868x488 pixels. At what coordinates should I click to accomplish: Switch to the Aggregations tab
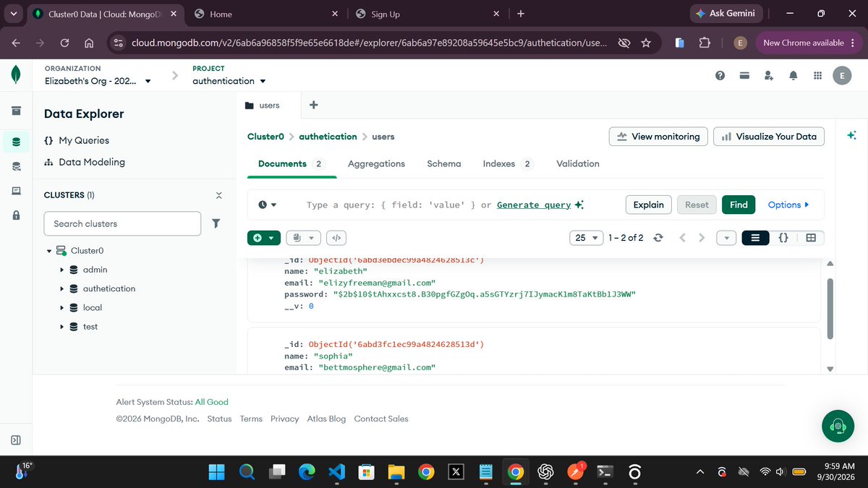tap(376, 164)
